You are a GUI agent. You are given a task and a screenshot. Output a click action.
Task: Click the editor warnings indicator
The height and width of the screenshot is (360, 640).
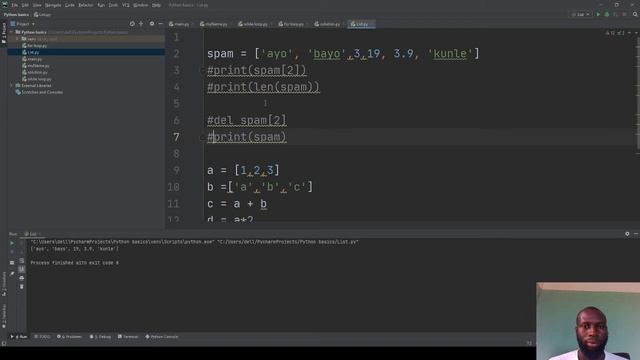point(615,33)
